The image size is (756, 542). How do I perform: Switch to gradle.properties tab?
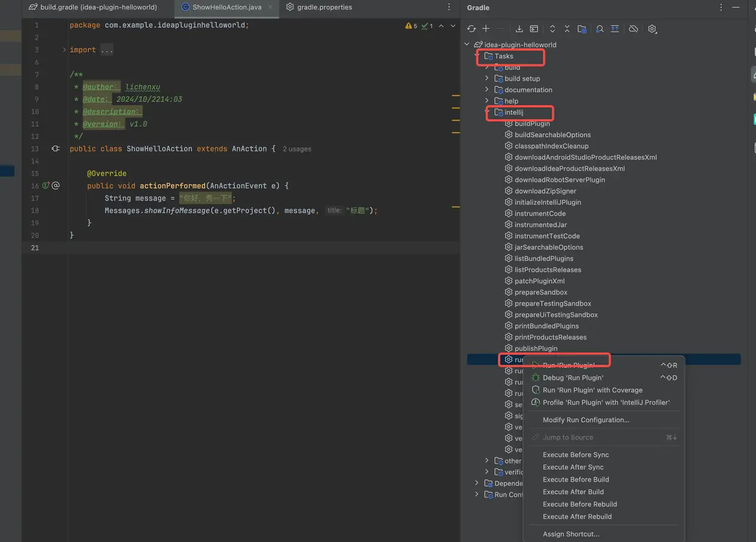click(x=319, y=7)
